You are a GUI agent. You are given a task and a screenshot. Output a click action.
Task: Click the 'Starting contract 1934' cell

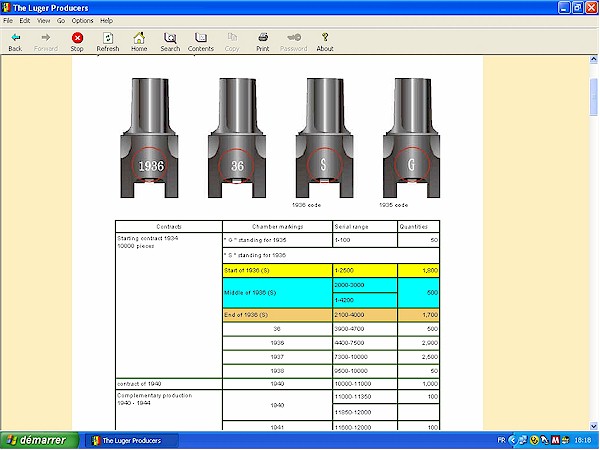tap(169, 305)
